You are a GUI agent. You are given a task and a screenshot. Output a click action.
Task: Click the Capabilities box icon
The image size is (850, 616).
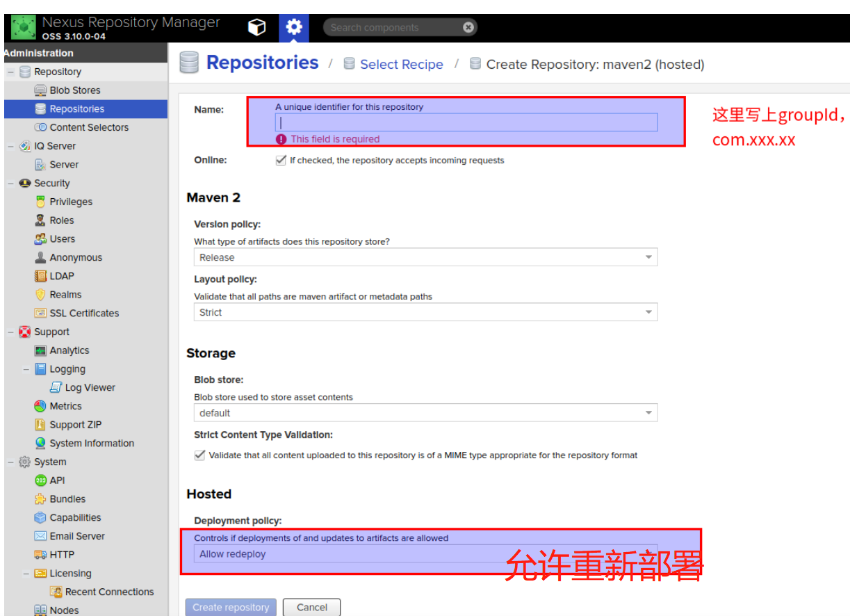40,518
